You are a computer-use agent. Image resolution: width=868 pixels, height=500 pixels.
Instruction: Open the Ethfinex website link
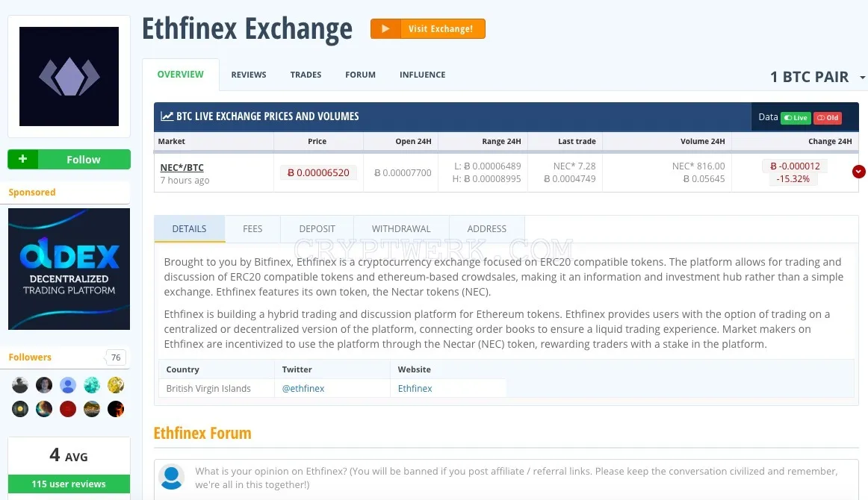[415, 388]
